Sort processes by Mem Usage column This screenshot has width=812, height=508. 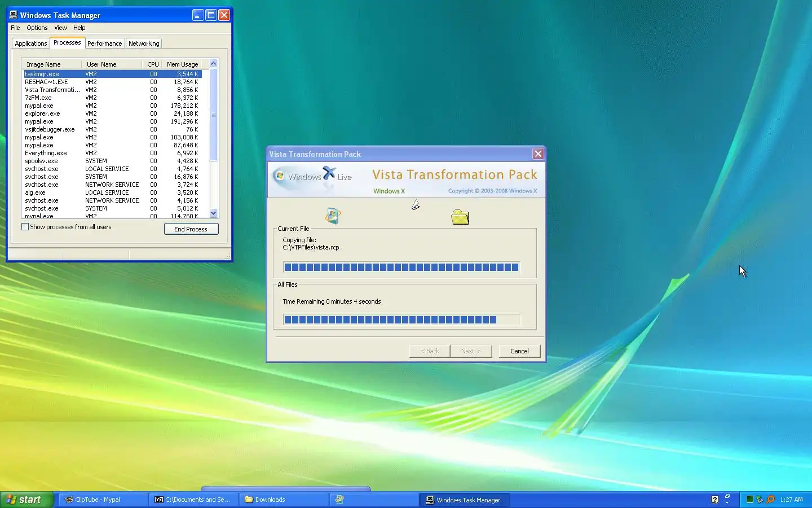[x=182, y=64]
